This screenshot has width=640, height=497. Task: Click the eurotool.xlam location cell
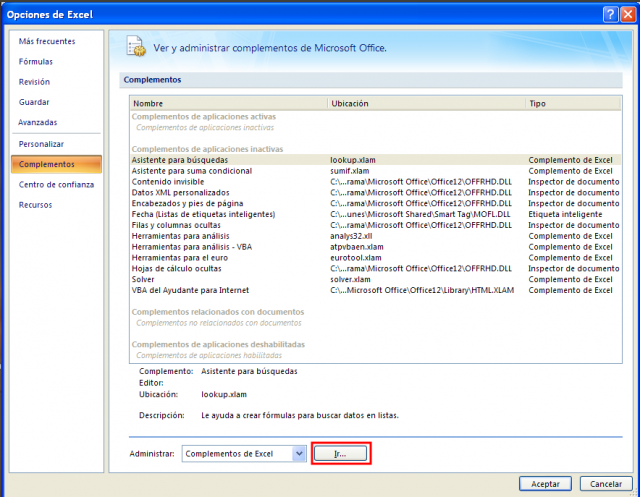[x=356, y=258]
